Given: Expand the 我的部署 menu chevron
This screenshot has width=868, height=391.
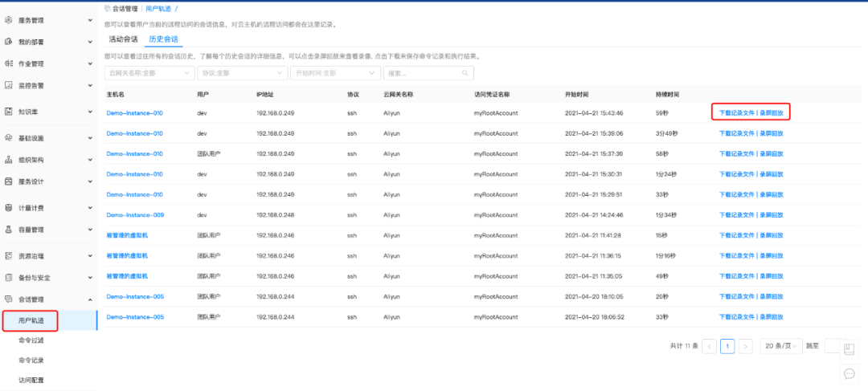Looking at the screenshot, I should click(90, 42).
